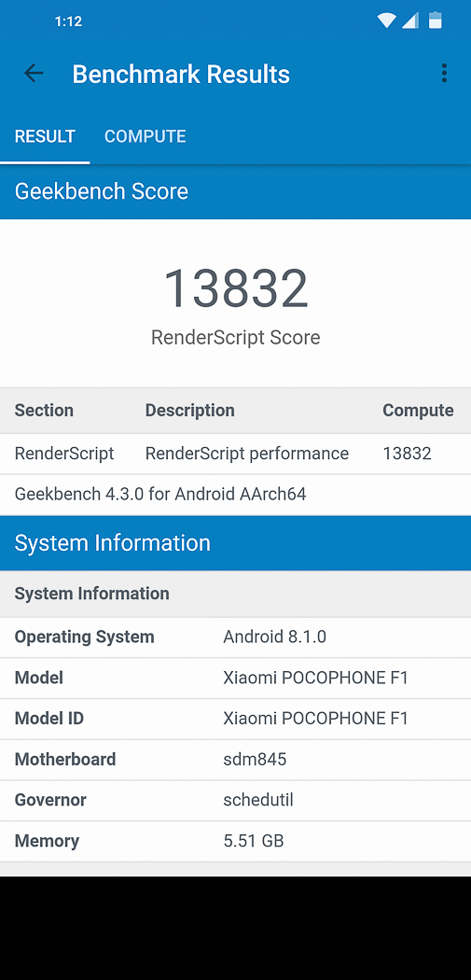
Task: Tap the Compute column header
Action: [418, 411]
